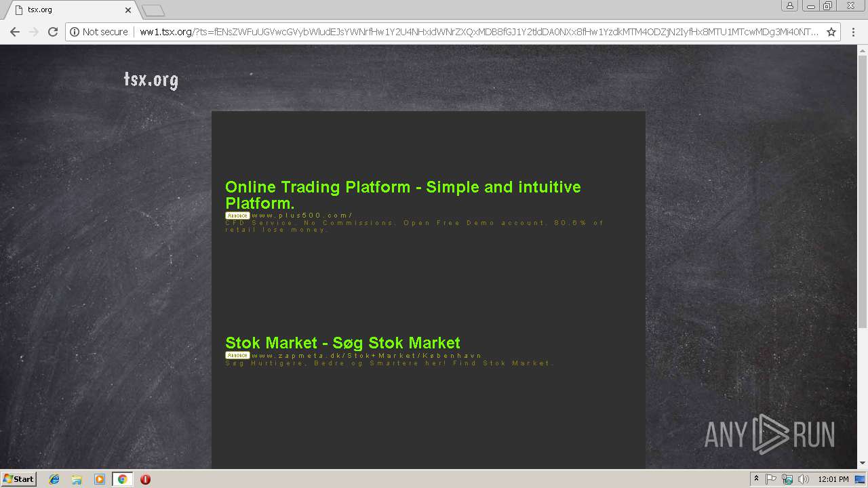This screenshot has width=868, height=488.
Task: Switch to Chrome in the taskbar
Action: (122, 479)
